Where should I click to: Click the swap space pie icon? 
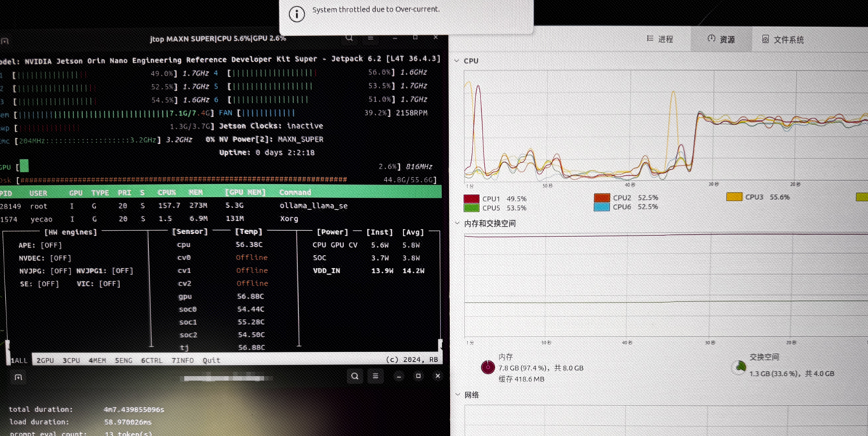[739, 368]
